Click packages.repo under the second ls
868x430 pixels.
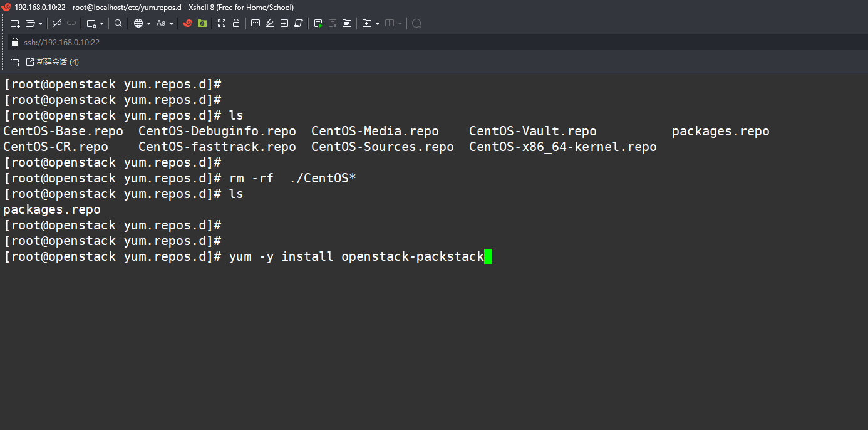(52, 209)
